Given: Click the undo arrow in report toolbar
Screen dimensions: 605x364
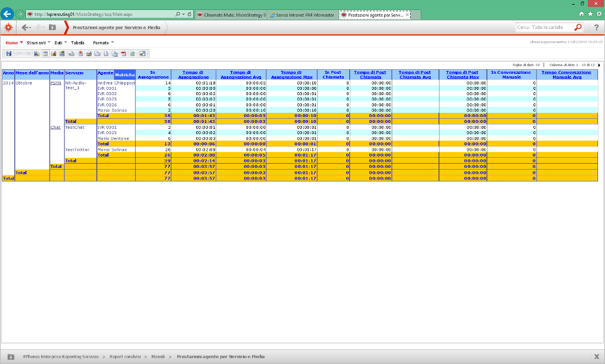Looking at the screenshot, I should pyautogui.click(x=18, y=54).
